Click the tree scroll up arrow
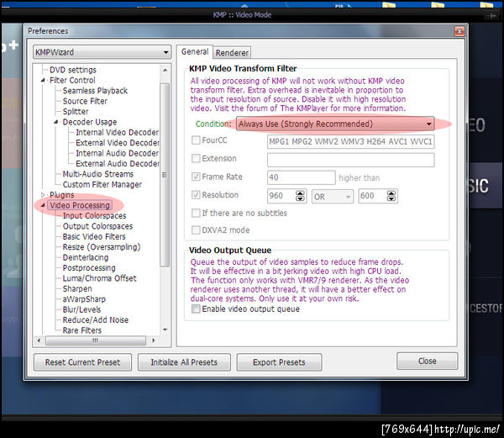Viewport: 504px width, 438px height. pyautogui.click(x=165, y=70)
